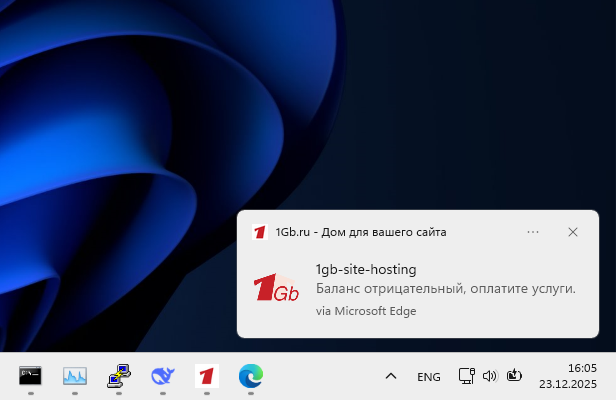Click the "1gb-site-hosting" notification title
This screenshot has width=616, height=400.
[x=365, y=269]
